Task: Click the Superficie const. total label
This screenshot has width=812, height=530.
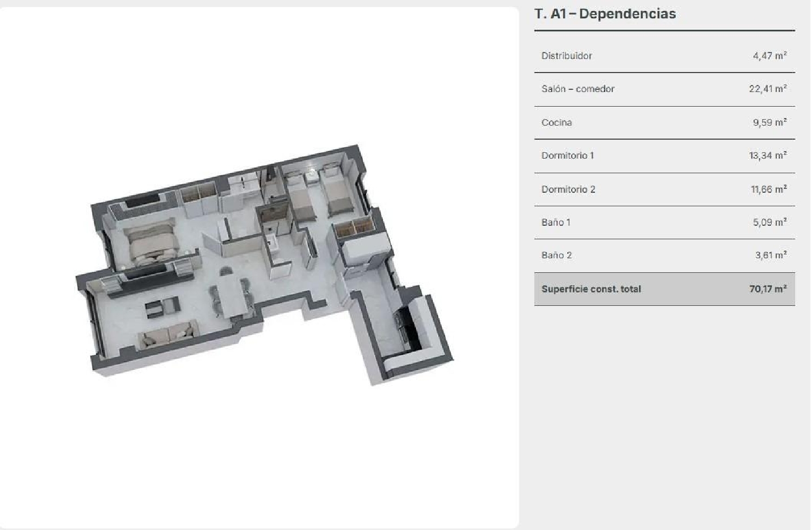Action: point(591,289)
